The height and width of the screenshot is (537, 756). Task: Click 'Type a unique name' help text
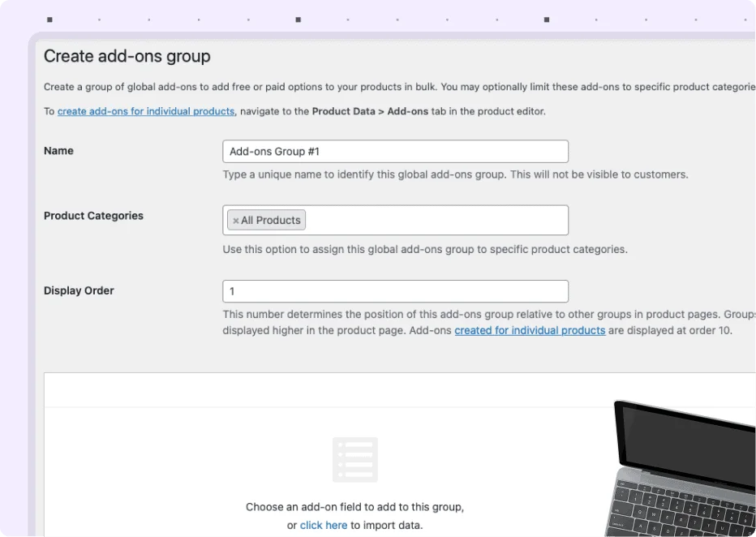coord(455,174)
